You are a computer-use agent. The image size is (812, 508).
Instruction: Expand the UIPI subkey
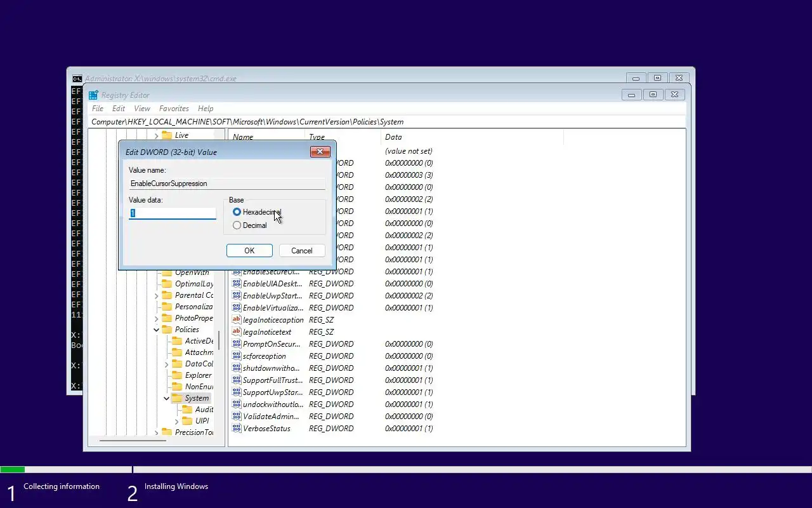(177, 421)
